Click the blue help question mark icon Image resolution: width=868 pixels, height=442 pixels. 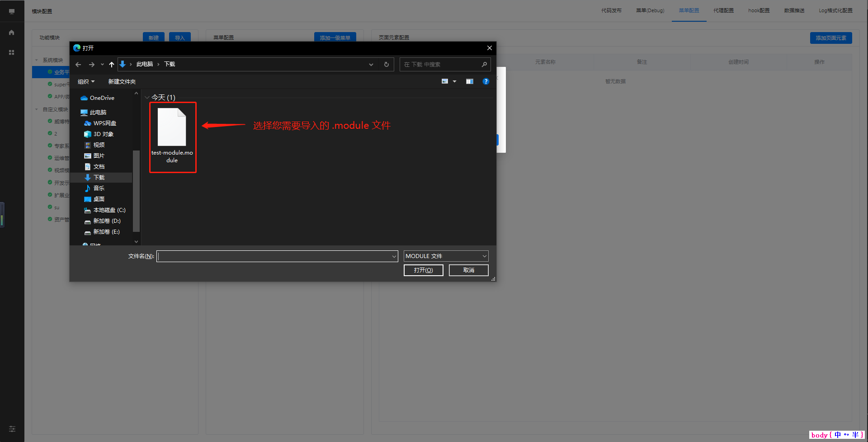(x=486, y=81)
